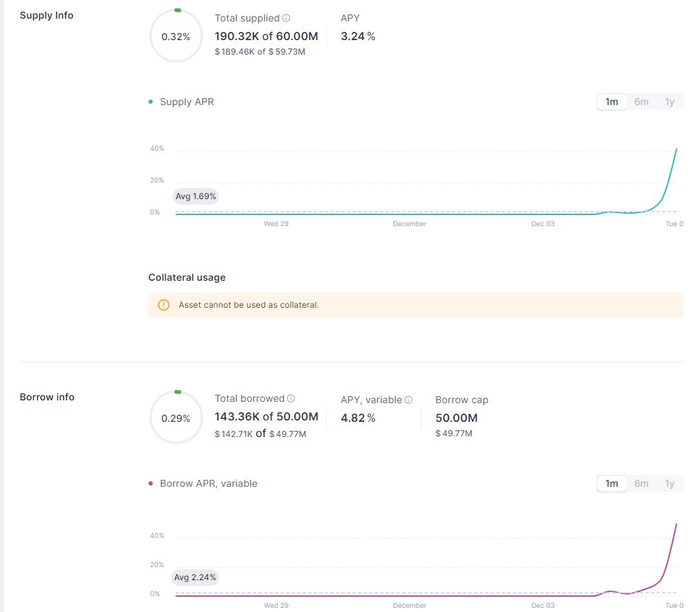700x612 pixels.
Task: Switch Borrow APR chart to 1y range
Action: tap(670, 483)
